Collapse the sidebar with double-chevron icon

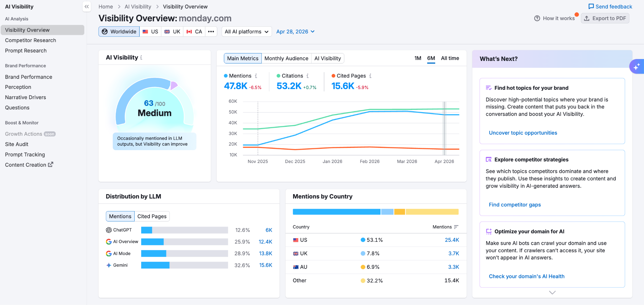87,7
